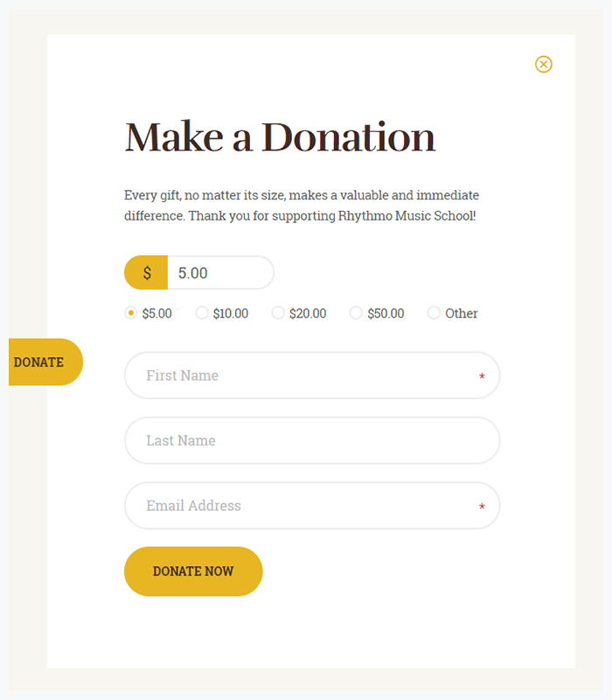Choose the $10.00 donation amount
Screen dimensions: 612x700
[x=201, y=312]
